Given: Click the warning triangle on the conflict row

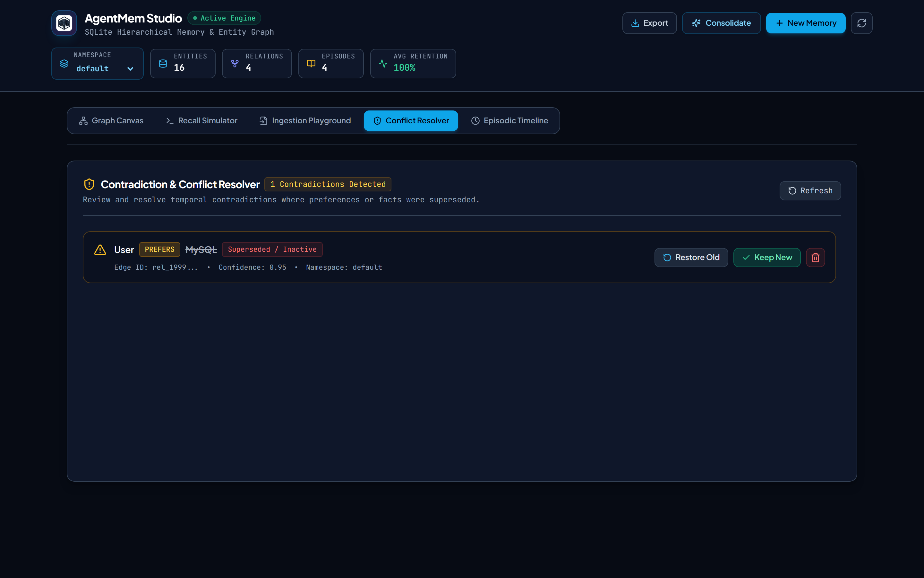Looking at the screenshot, I should click(x=100, y=250).
